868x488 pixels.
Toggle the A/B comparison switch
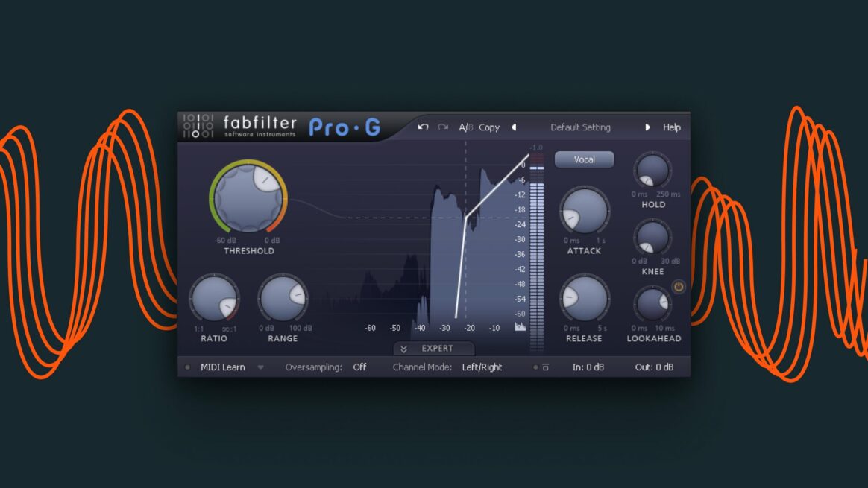(x=466, y=127)
